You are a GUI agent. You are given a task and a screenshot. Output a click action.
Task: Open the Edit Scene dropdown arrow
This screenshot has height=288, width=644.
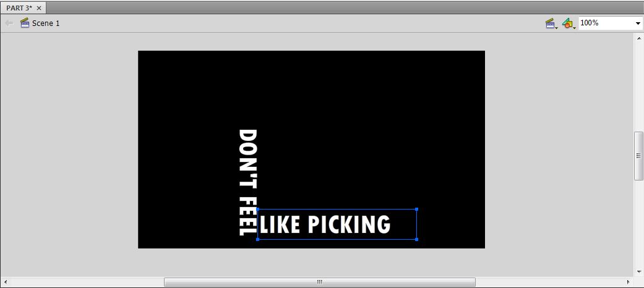coord(557,27)
